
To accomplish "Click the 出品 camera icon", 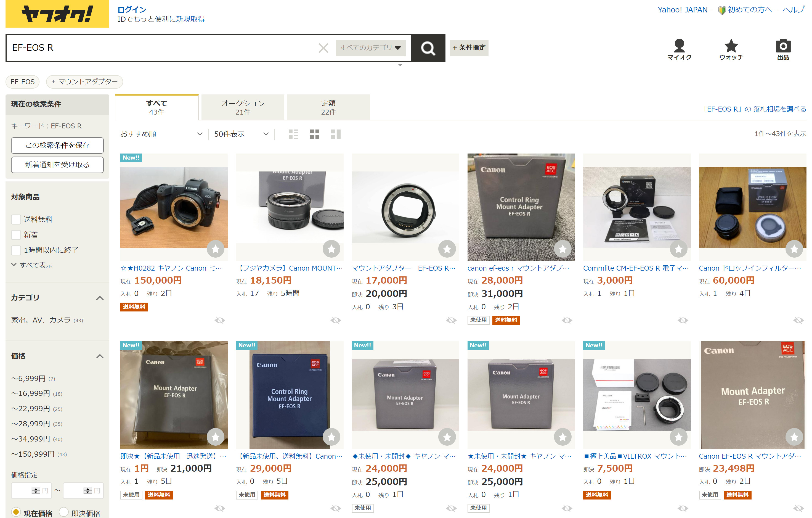I will [x=783, y=49].
